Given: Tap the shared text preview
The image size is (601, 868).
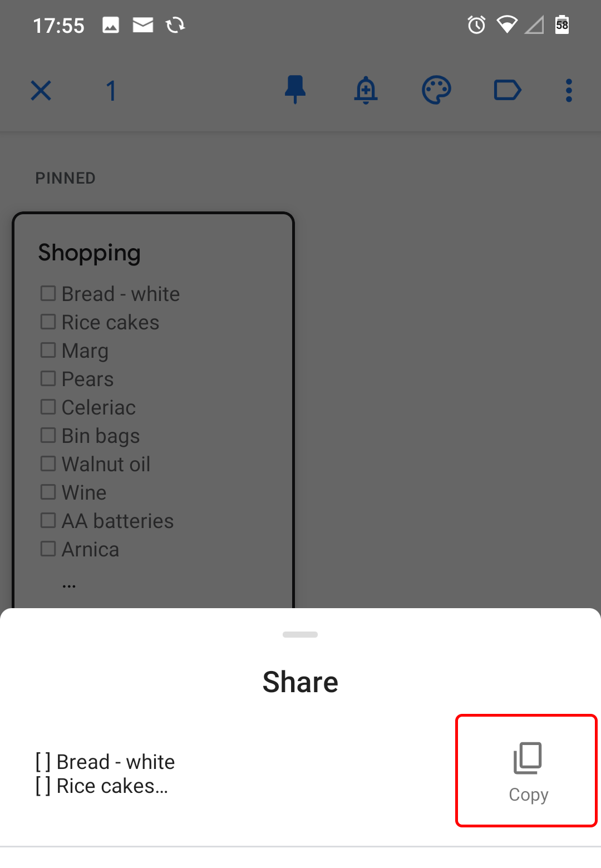Looking at the screenshot, I should click(x=106, y=774).
